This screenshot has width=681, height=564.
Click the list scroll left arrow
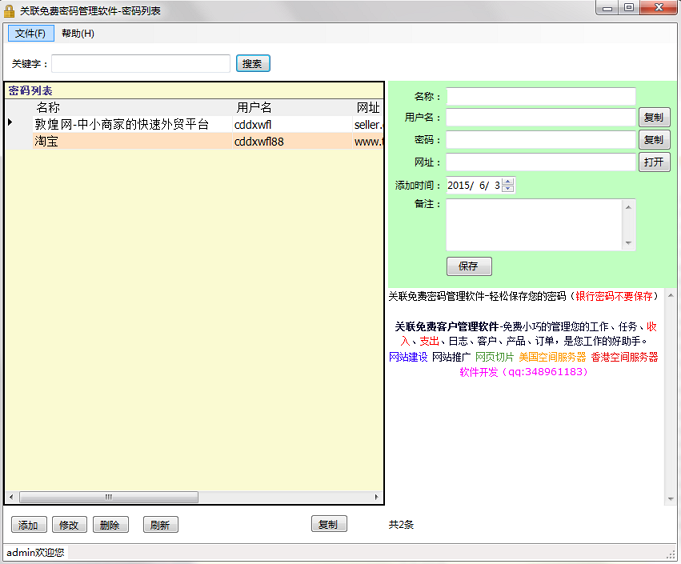[11, 497]
